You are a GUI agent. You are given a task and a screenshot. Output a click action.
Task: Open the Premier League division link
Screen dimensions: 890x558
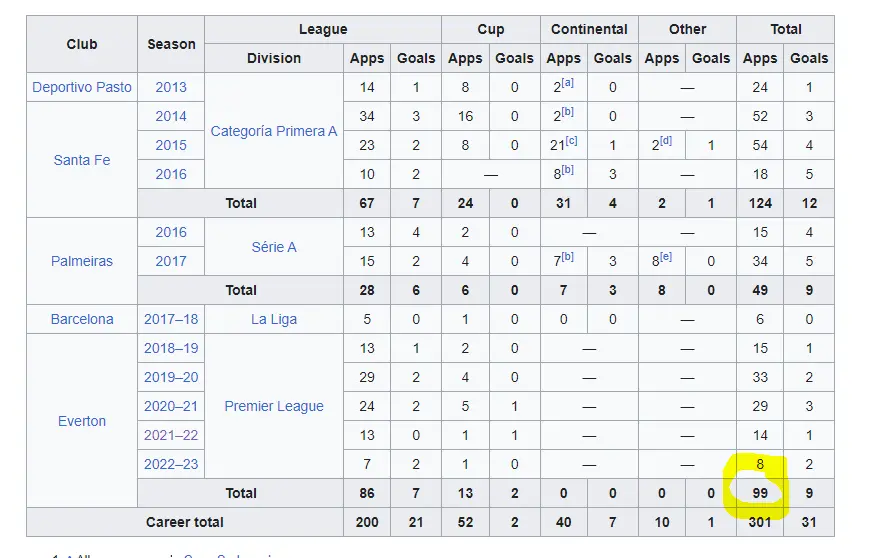tap(274, 407)
